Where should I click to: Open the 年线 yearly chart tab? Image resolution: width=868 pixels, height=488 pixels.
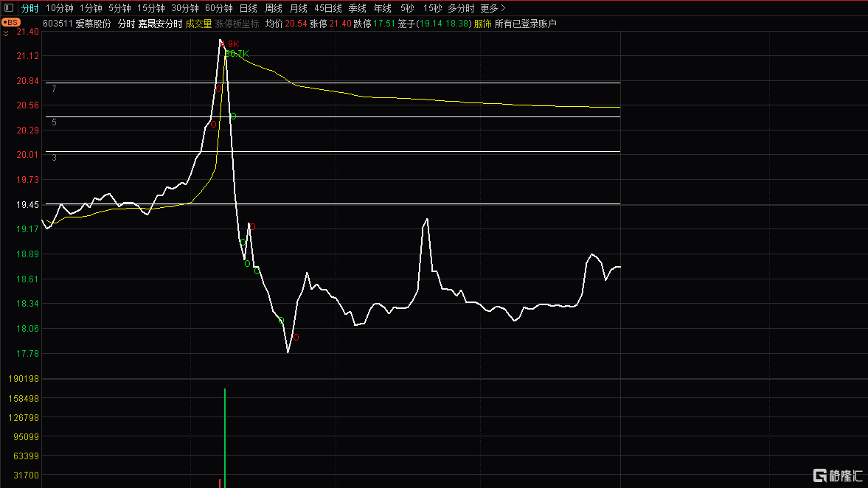[383, 8]
